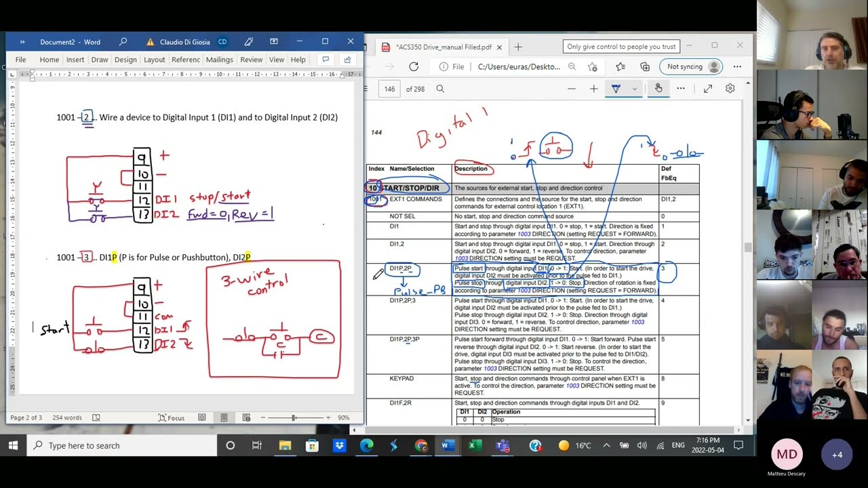Click Share icon in Word ribbon

tap(348, 60)
